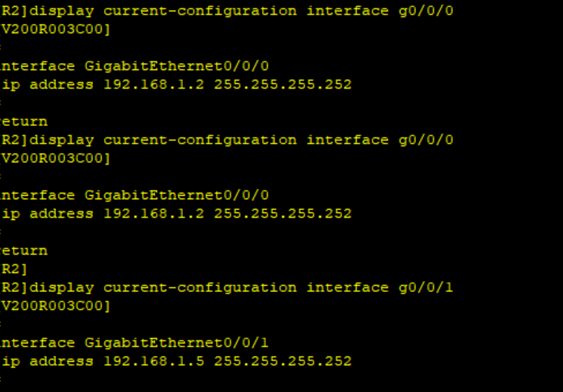
Task: Click the first "eturn" line
Action: point(25,121)
